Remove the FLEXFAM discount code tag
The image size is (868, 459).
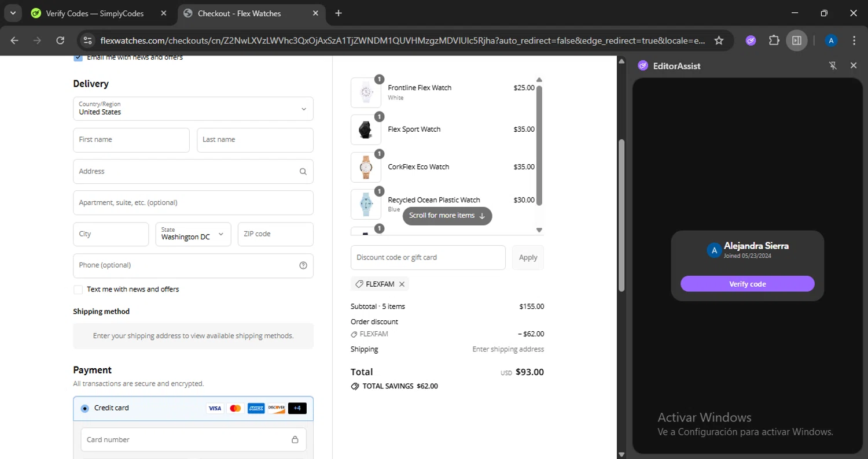pyautogui.click(x=402, y=284)
